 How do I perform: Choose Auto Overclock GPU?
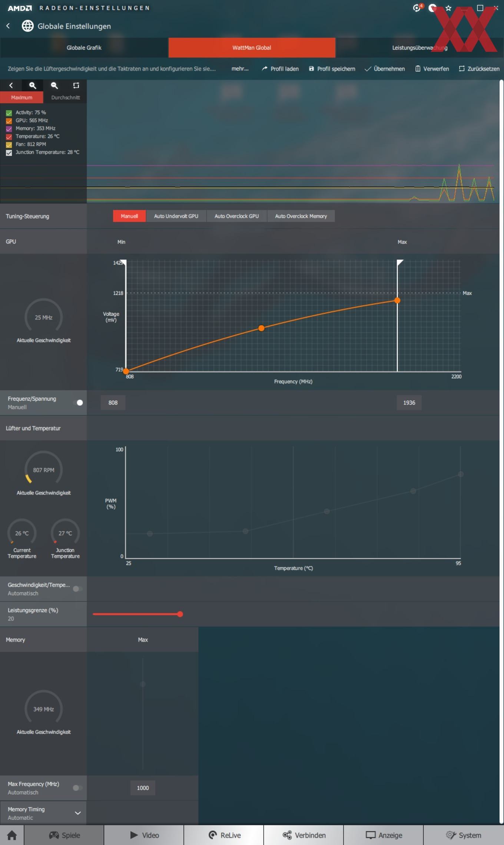(x=236, y=216)
